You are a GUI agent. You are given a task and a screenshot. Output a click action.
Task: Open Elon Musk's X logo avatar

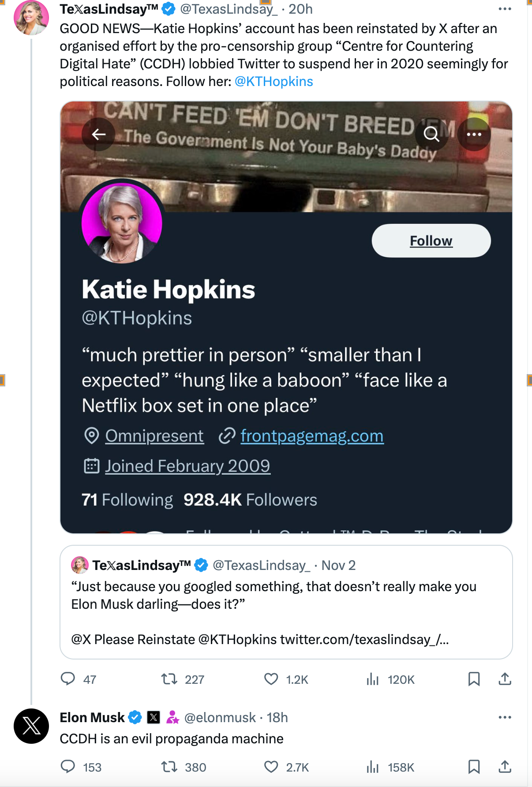pyautogui.click(x=31, y=726)
